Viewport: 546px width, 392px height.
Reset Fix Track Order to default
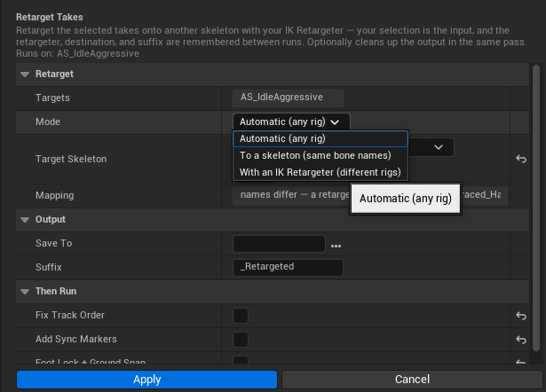(x=521, y=316)
